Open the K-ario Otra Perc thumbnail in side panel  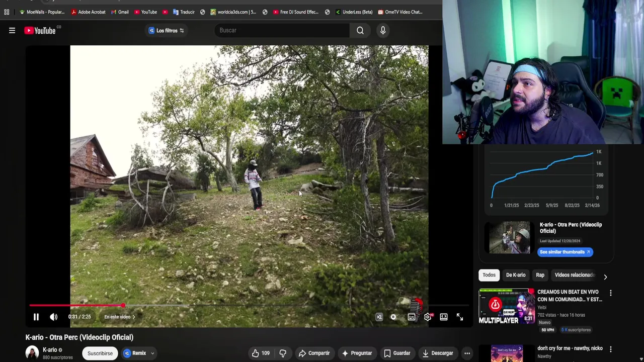510,238
